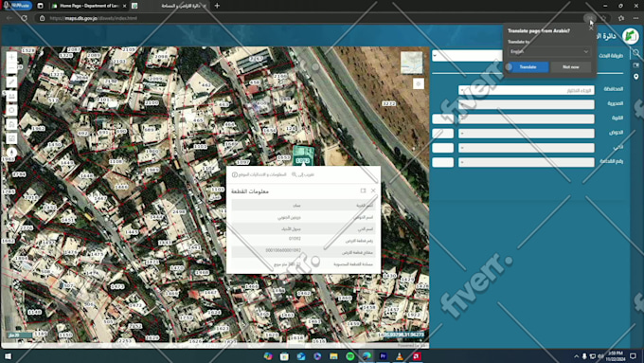644x363 pixels.
Task: Go back with the browser back arrow
Action: tap(9, 18)
